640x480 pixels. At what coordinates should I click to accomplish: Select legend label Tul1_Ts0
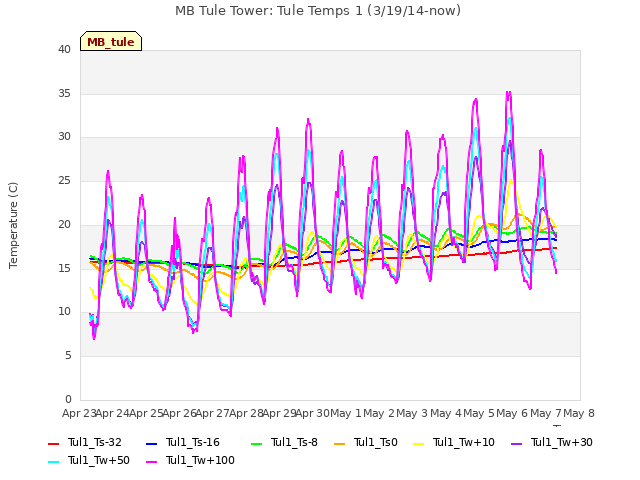click(x=376, y=442)
